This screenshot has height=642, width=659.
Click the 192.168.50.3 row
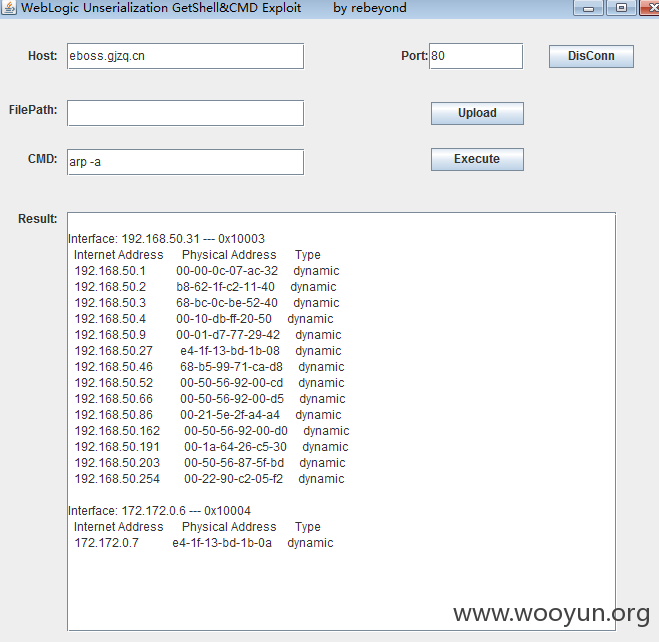tap(207, 303)
